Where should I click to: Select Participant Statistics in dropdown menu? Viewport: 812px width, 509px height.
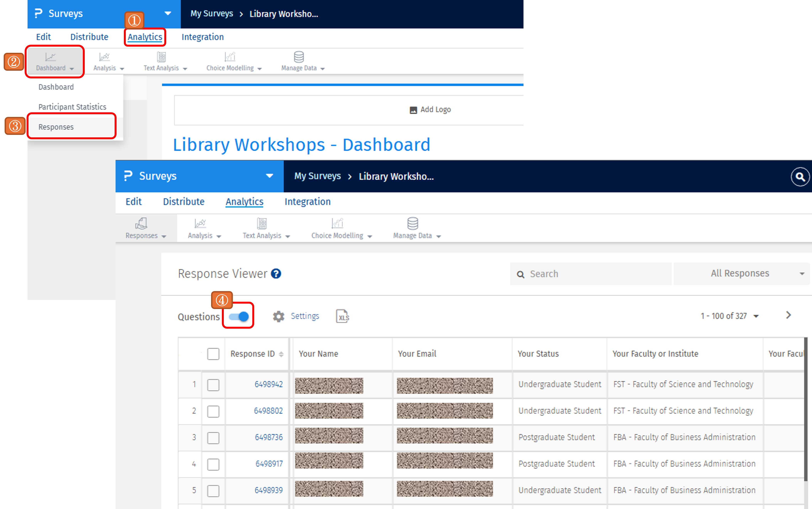[x=72, y=107]
